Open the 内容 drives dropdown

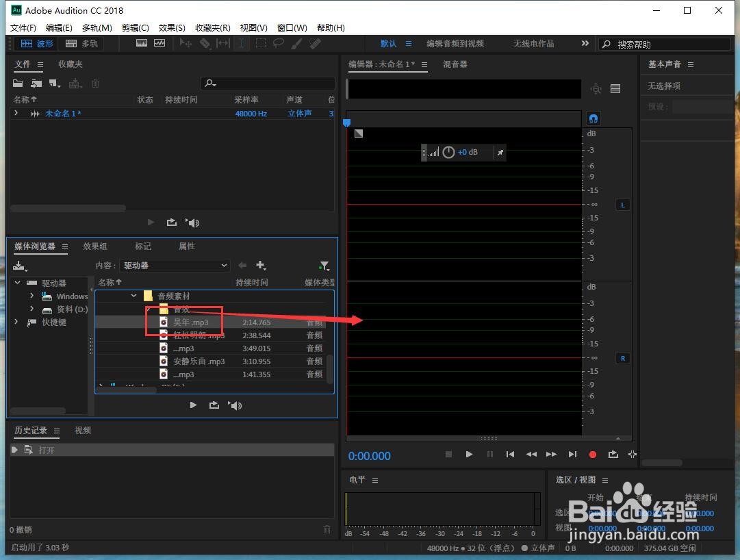pyautogui.click(x=174, y=266)
